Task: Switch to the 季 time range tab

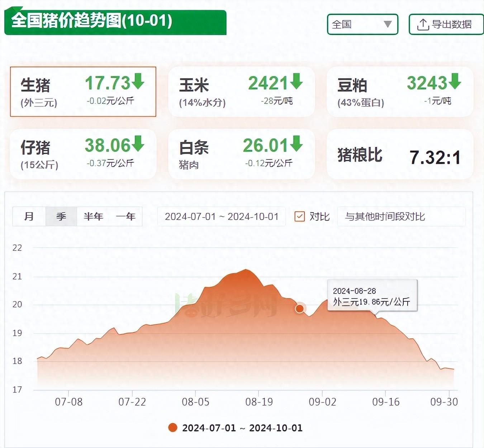Action: click(61, 216)
